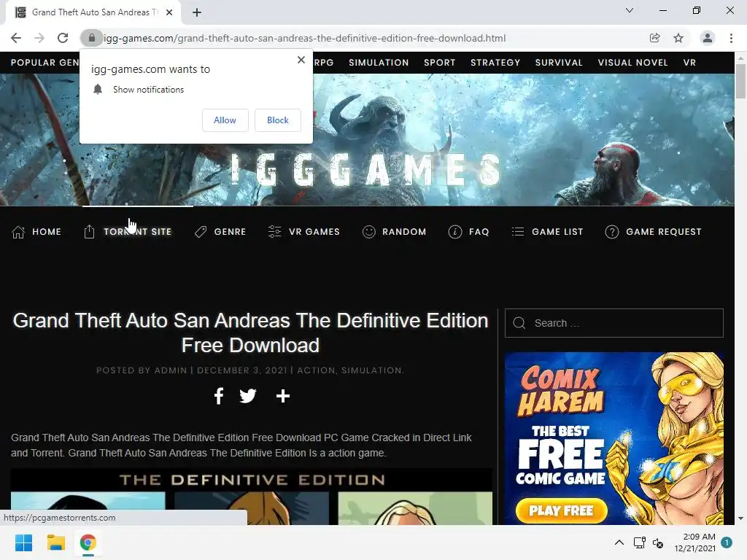747x560 pixels.
Task: Click the Torrent Site share icon
Action: pyautogui.click(x=89, y=232)
